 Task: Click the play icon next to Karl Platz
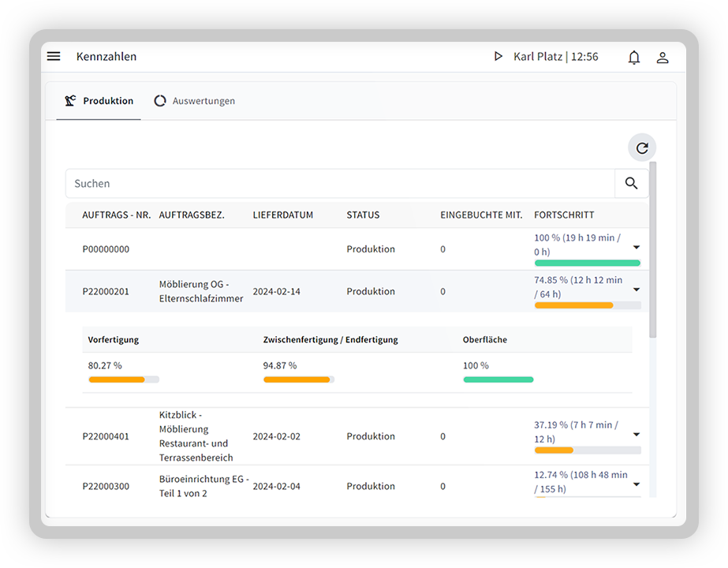click(498, 57)
